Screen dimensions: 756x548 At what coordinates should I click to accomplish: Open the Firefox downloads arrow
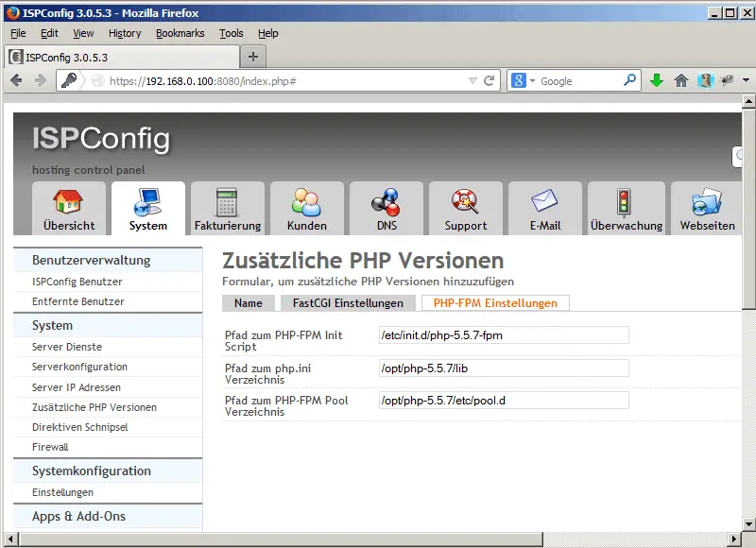coord(656,80)
